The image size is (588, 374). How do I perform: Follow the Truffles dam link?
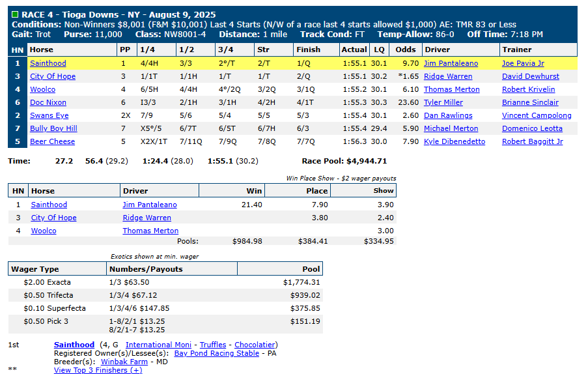tap(213, 345)
